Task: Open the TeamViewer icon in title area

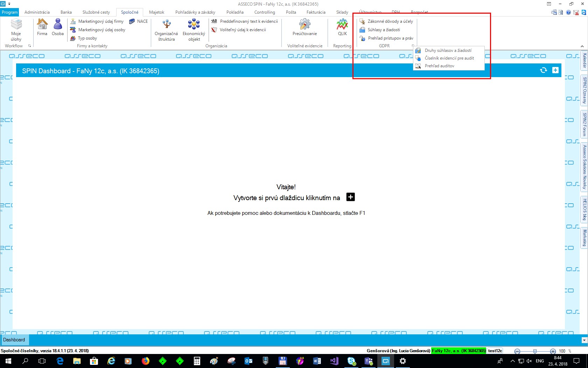Action: click(x=584, y=12)
